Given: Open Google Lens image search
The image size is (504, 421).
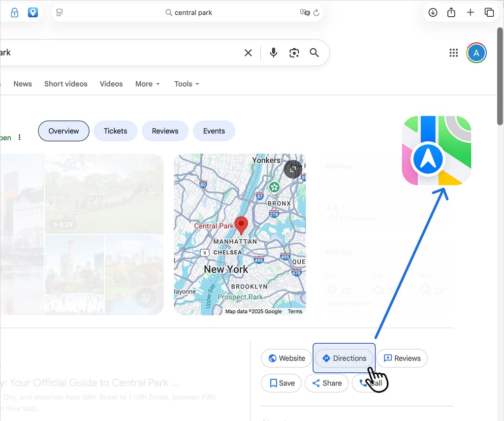Looking at the screenshot, I should tap(294, 53).
